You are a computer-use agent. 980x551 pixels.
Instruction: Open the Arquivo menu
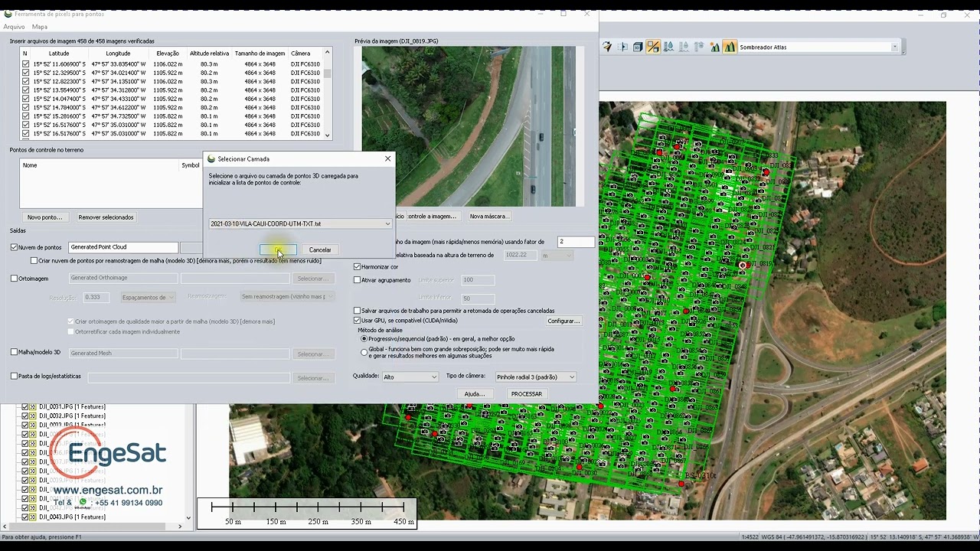point(14,27)
